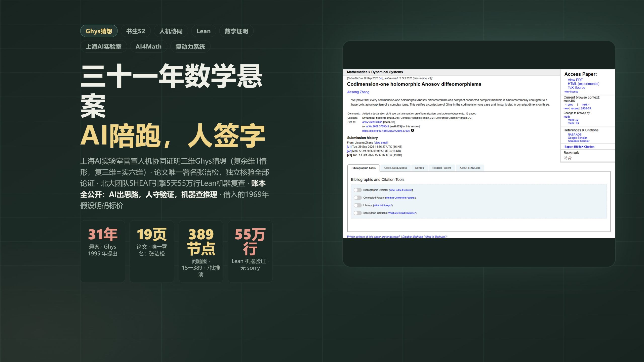Switch to About arXivLabs tab
644x362 pixels.
tap(470, 168)
